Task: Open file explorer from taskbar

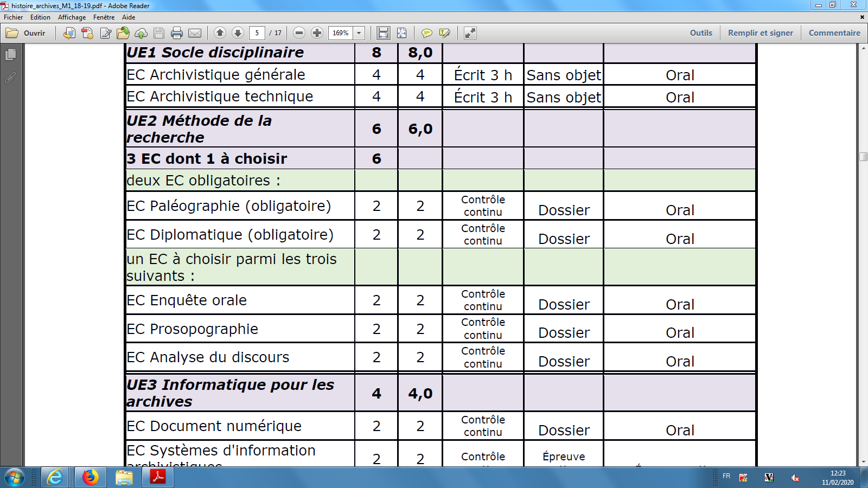Action: 124,477
